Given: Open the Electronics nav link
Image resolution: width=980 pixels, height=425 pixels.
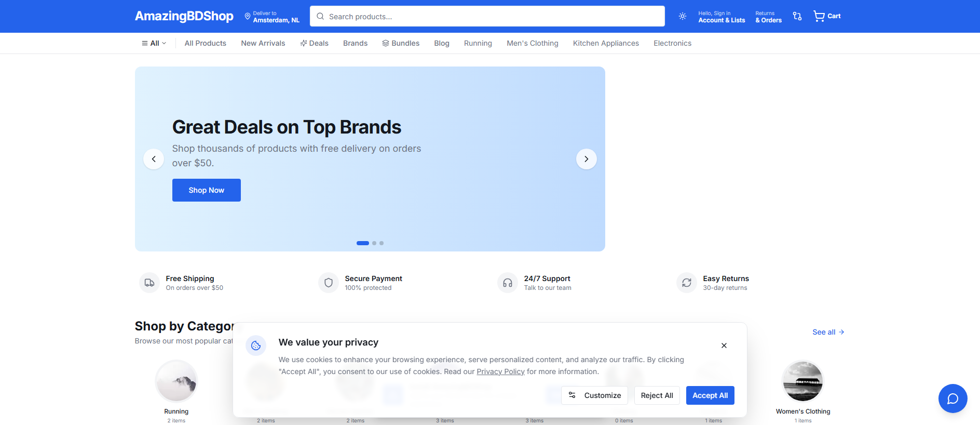Looking at the screenshot, I should pyautogui.click(x=673, y=43).
